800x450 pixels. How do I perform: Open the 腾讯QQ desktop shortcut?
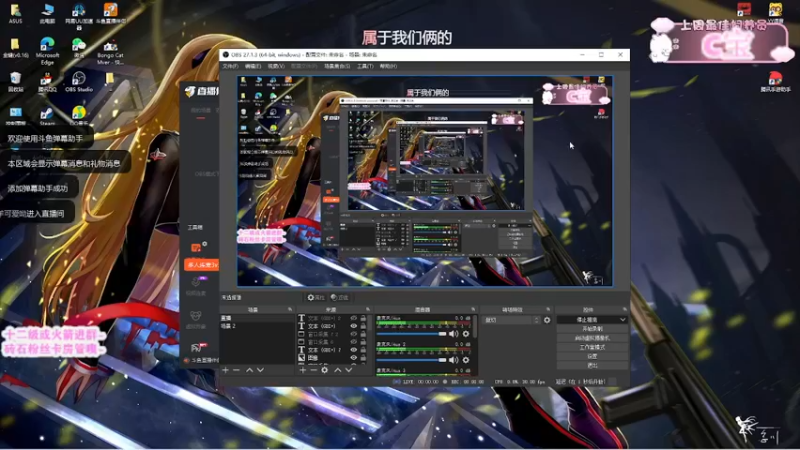47,82
